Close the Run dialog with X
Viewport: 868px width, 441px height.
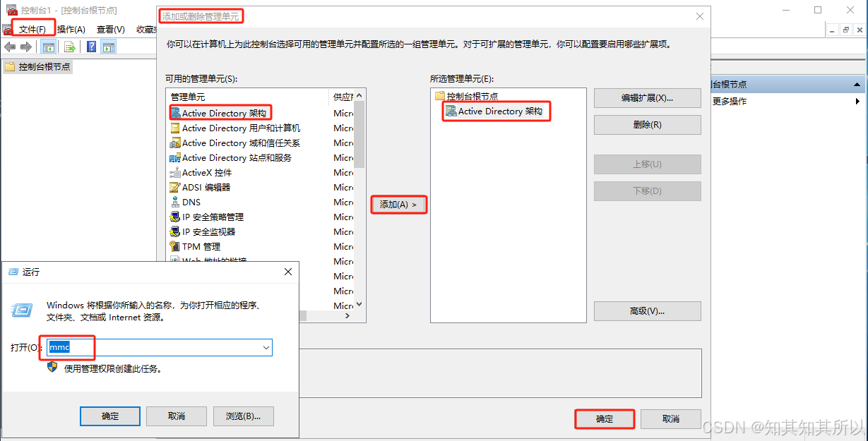coord(287,272)
